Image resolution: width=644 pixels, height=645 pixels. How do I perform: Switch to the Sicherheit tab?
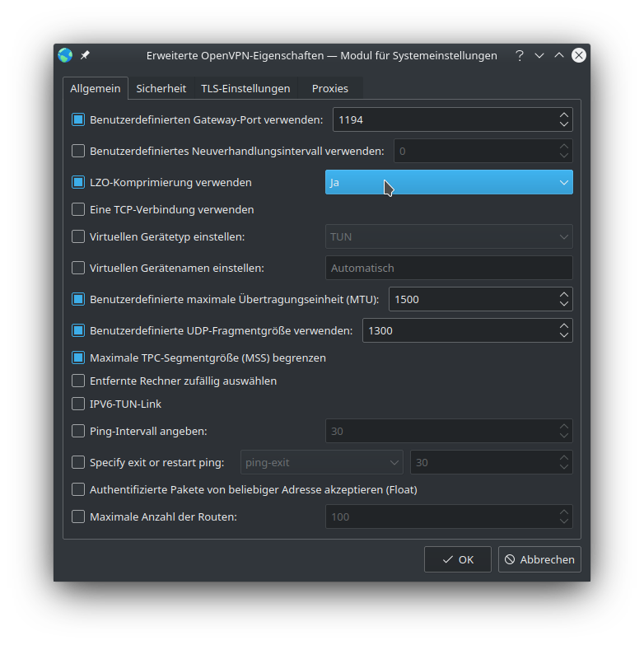tap(161, 88)
